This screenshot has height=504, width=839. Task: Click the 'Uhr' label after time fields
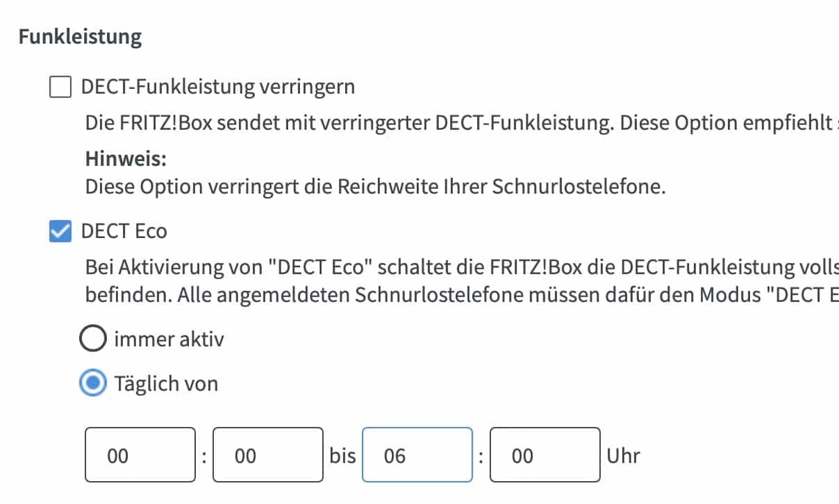[x=623, y=456]
